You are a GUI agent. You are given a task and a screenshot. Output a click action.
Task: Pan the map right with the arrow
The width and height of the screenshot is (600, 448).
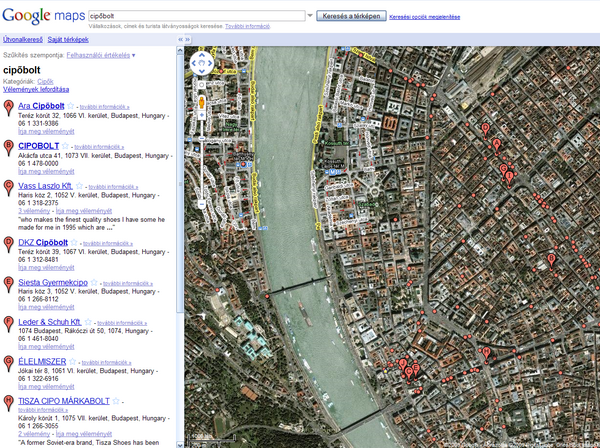pyautogui.click(x=210, y=63)
